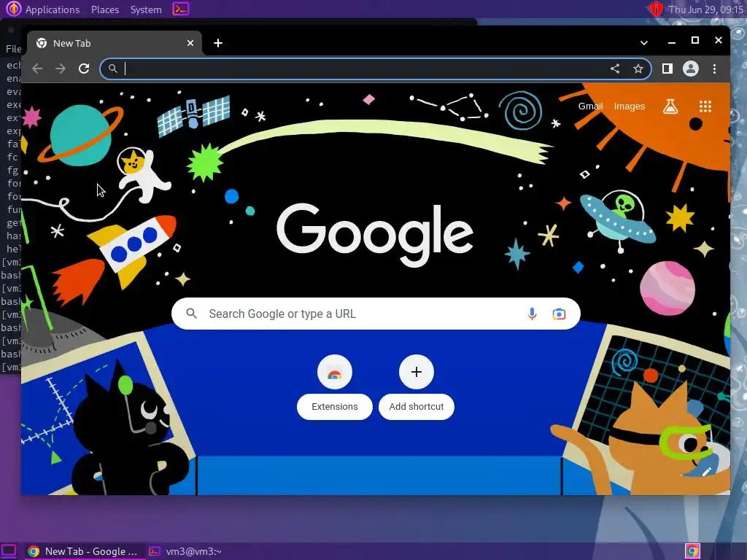Open the Google apps grid
Screen dimensions: 747x560
pyautogui.click(x=705, y=106)
